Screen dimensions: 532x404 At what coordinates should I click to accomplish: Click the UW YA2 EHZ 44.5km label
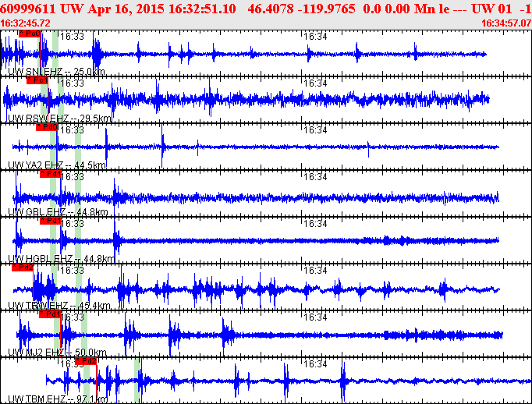click(56, 165)
